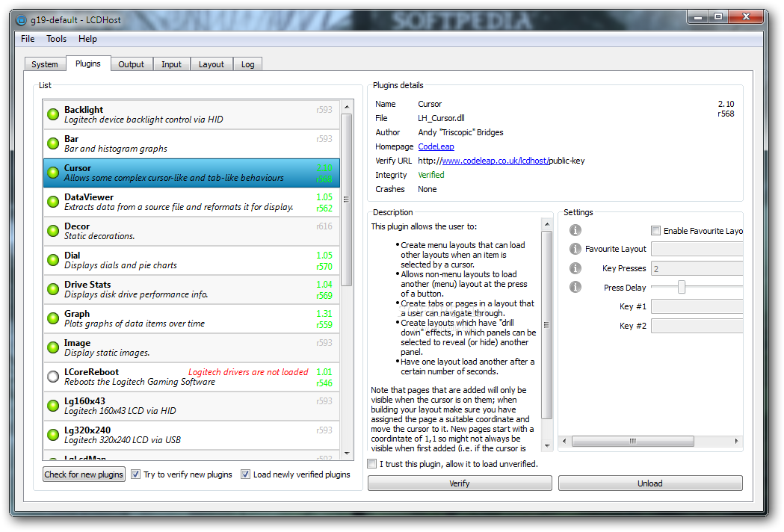
Task: Select 'Plots graphs of data items' row
Action: click(x=192, y=318)
